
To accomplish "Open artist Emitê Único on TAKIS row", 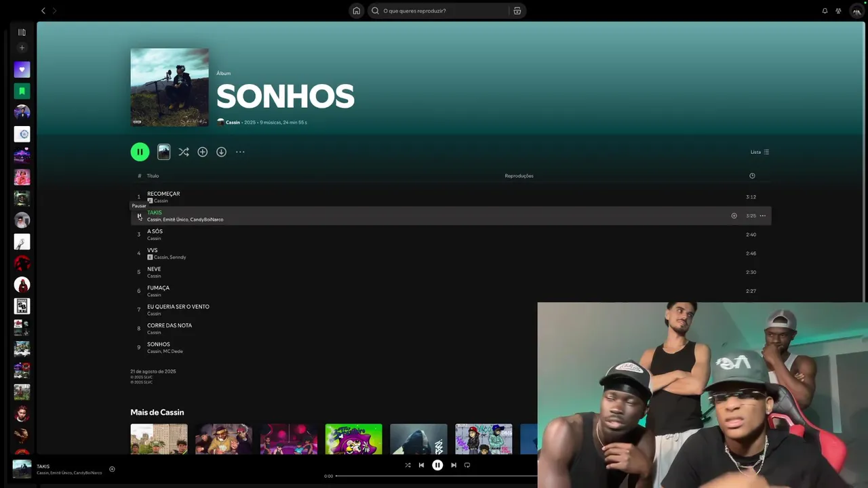I will [x=175, y=220].
